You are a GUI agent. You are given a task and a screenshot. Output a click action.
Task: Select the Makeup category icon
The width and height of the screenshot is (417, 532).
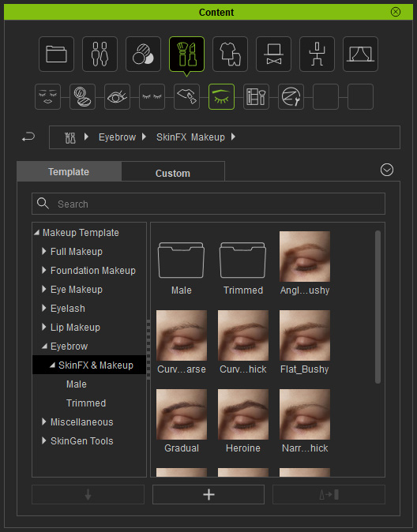coord(186,54)
